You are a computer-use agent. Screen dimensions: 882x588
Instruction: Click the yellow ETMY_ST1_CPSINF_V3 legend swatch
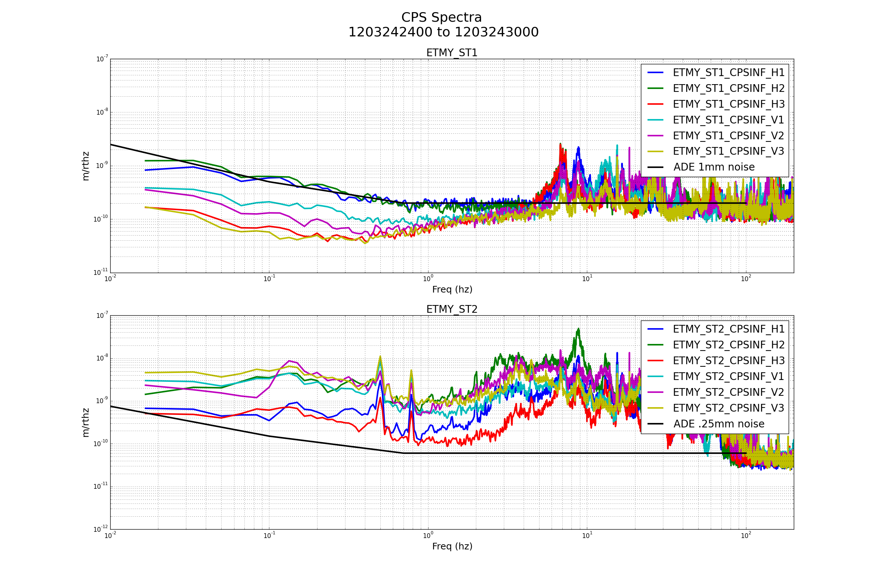coord(655,151)
